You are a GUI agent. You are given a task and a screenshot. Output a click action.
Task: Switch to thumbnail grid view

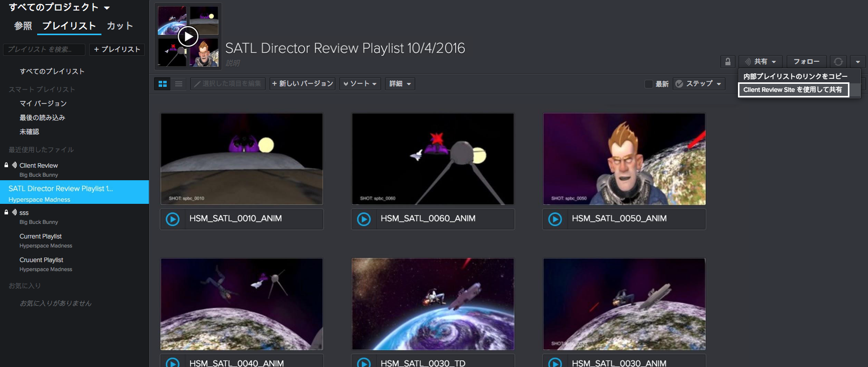[163, 84]
